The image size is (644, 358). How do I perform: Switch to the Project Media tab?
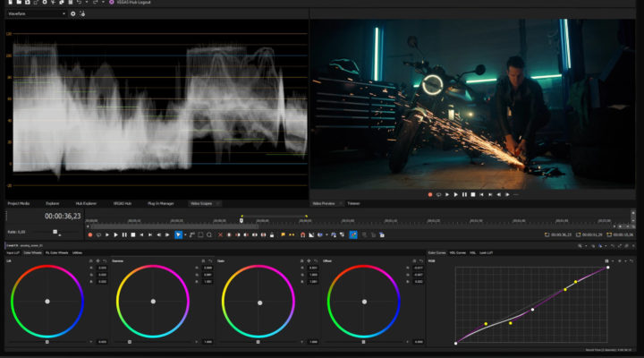19,203
